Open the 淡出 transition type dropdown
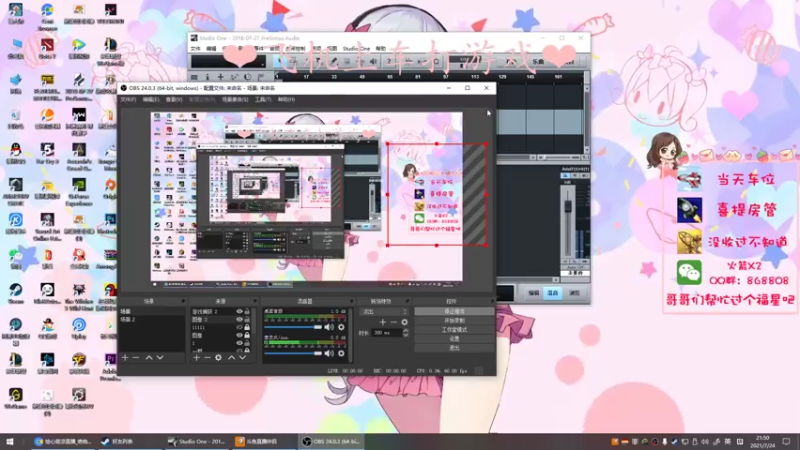This screenshot has width=800, height=450. pos(384,312)
